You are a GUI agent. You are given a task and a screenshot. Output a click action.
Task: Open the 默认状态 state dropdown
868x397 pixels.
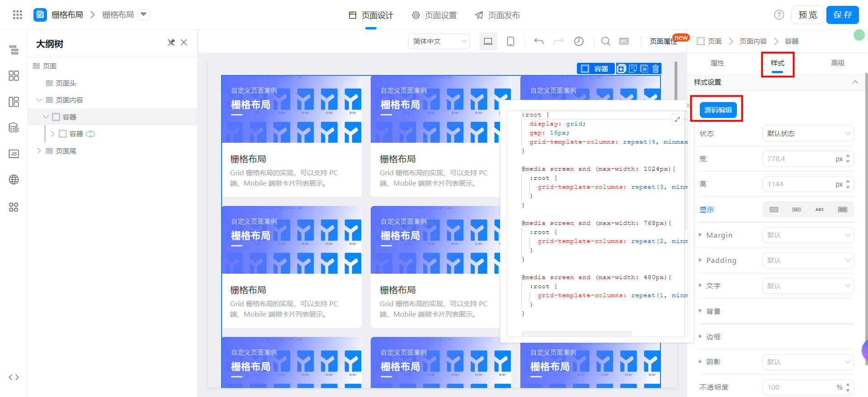808,133
